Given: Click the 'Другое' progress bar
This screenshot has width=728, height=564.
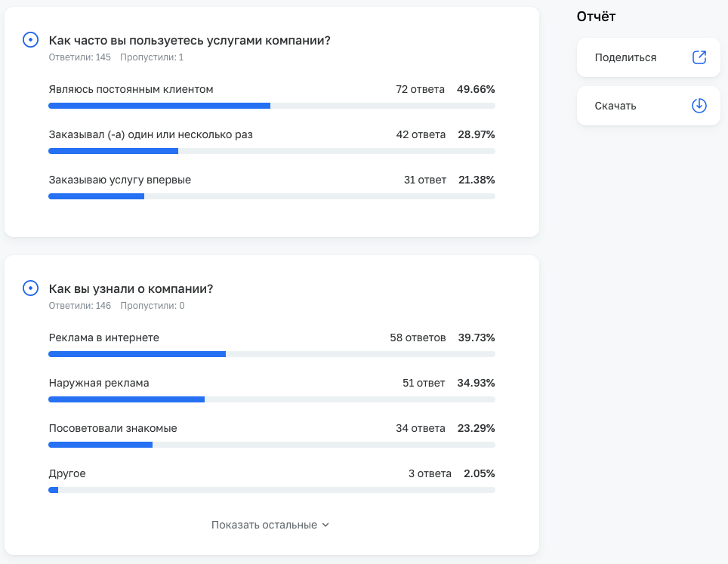Looking at the screenshot, I should pos(271,490).
